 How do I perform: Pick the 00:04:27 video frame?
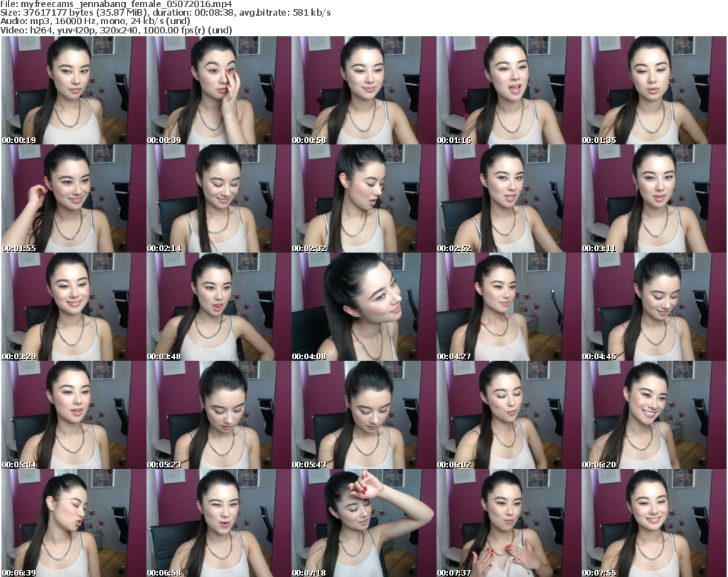click(x=509, y=307)
